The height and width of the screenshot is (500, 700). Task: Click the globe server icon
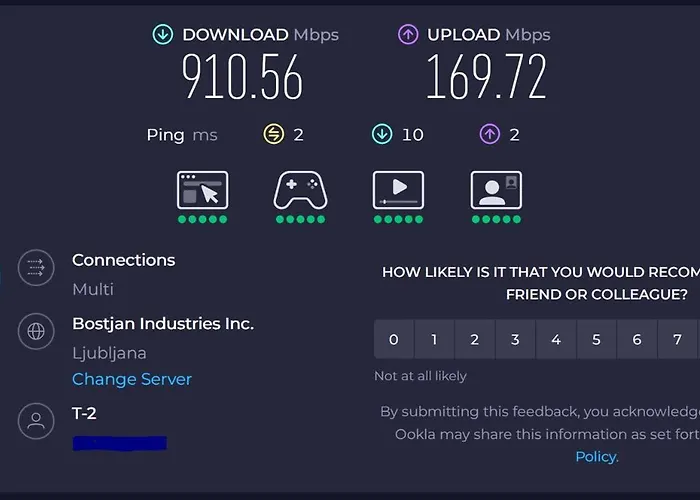tap(37, 333)
